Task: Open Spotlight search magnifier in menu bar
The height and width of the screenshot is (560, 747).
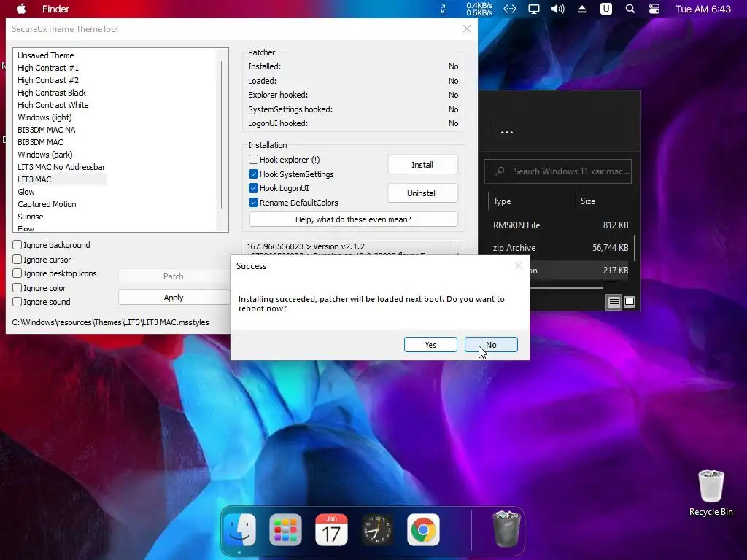Action: (630, 9)
